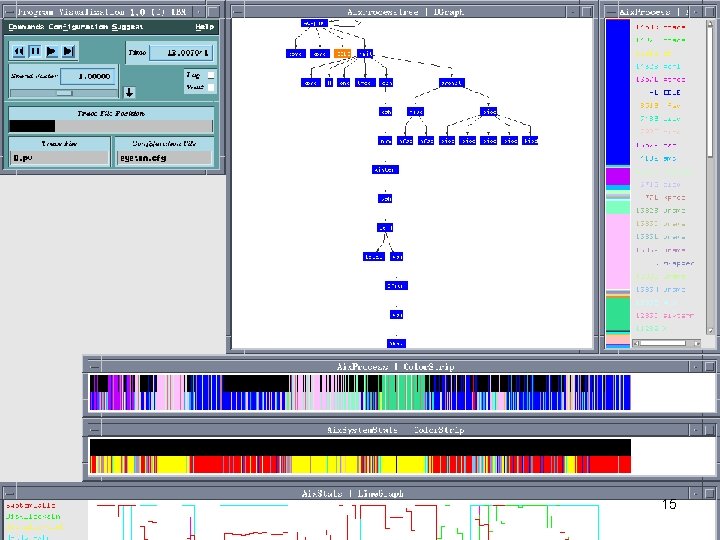Click the pink segment in AixProcess bar
The height and width of the screenshot is (540, 720).
(618, 252)
